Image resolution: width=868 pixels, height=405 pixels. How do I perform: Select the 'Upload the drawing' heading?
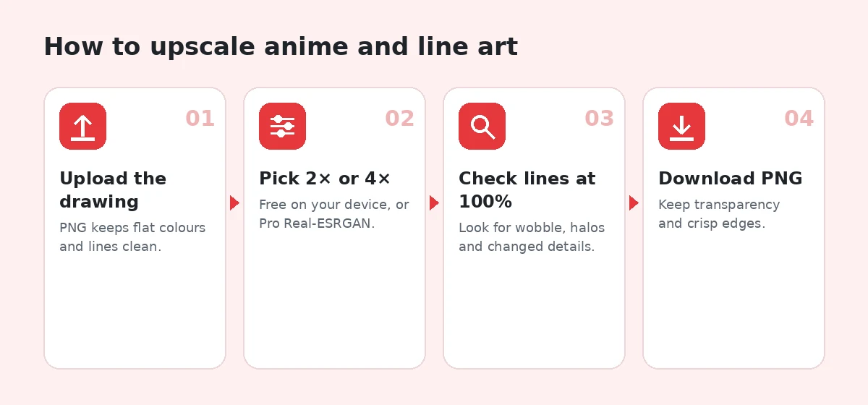[x=113, y=189]
